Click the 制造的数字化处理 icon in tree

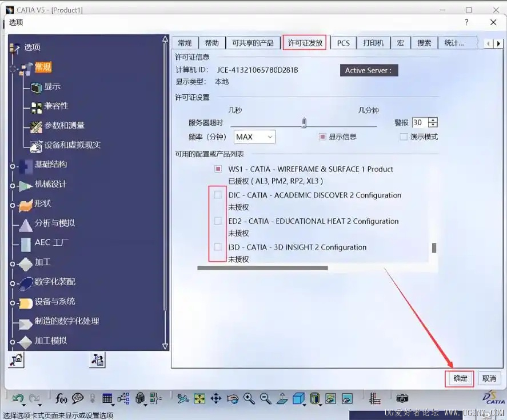(26, 323)
